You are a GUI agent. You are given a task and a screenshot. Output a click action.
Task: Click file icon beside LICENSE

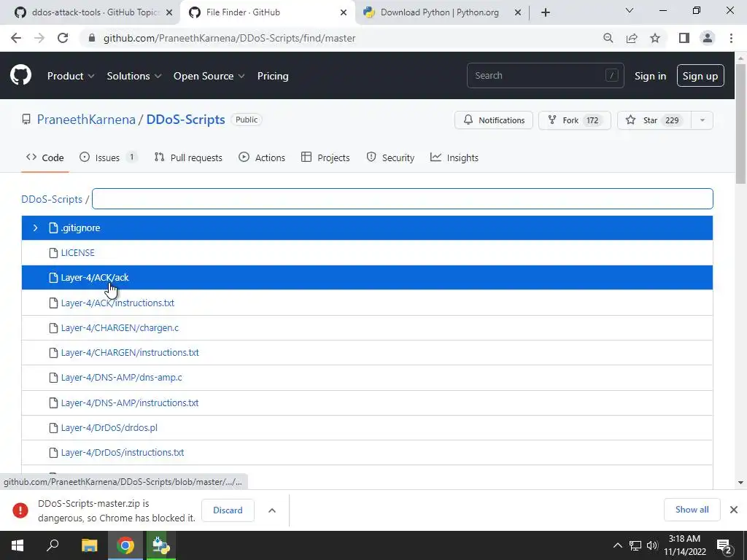coord(53,253)
